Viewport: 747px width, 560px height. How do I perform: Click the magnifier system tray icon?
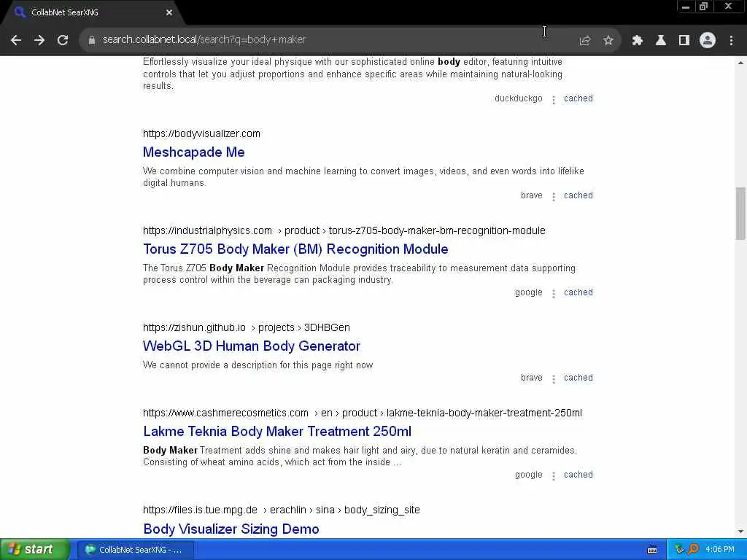[693, 550]
